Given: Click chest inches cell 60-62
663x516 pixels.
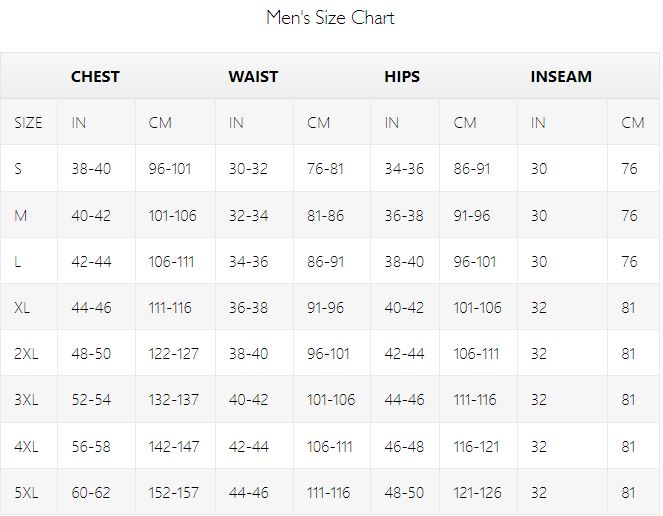Looking at the screenshot, I should point(91,492).
